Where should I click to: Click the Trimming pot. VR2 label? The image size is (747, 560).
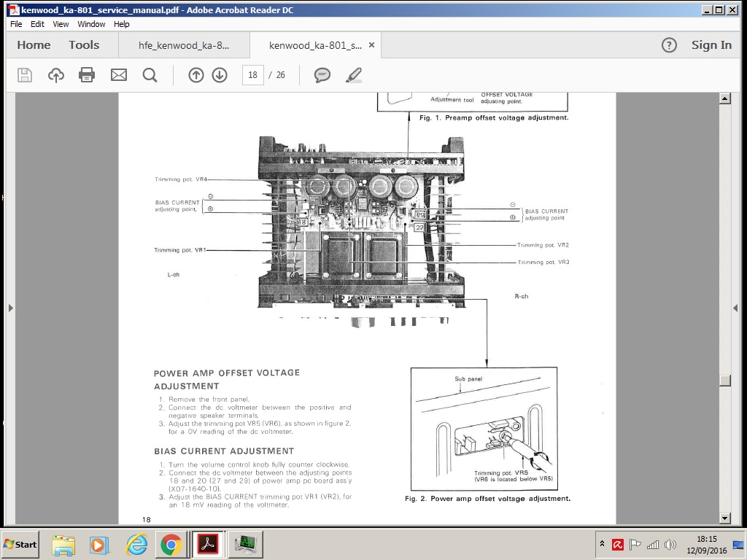tap(543, 245)
